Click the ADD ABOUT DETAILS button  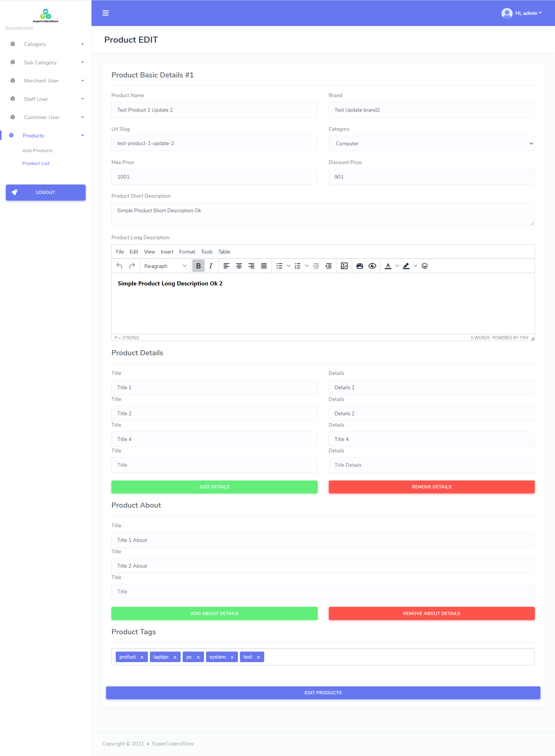click(214, 614)
